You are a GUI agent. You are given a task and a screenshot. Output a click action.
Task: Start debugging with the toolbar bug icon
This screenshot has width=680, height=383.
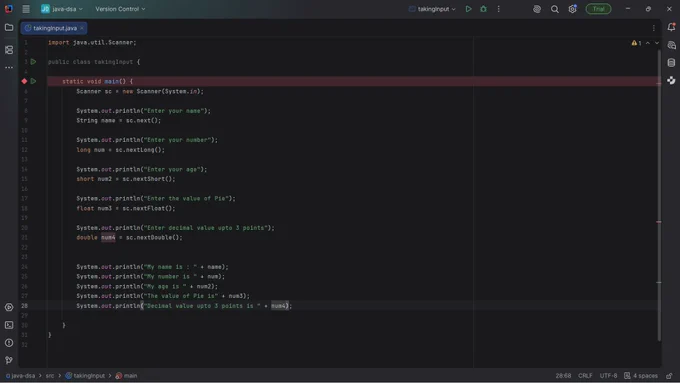(483, 9)
